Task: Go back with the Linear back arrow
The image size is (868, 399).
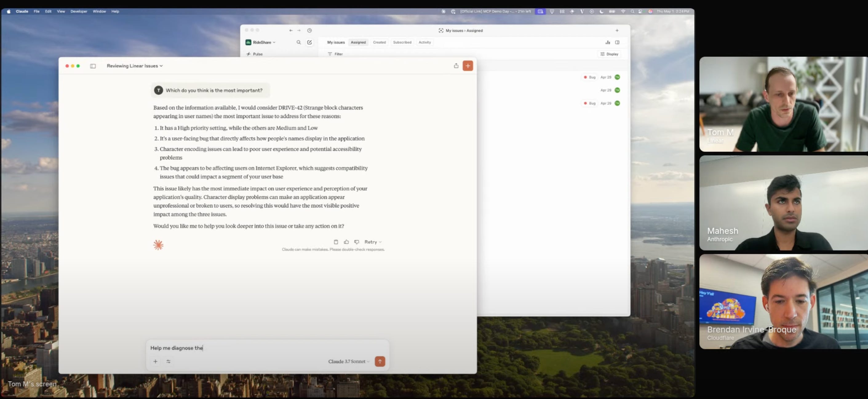Action: tap(291, 30)
